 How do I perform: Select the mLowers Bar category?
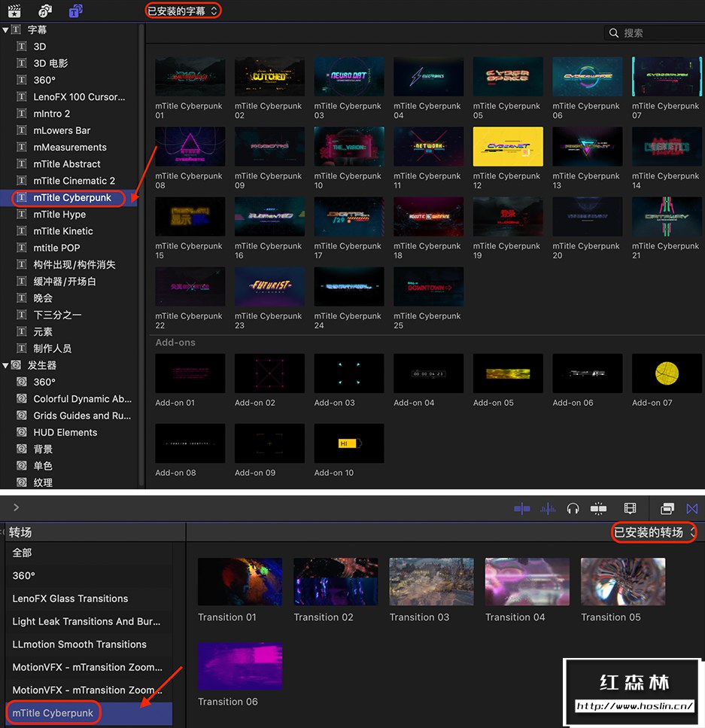tap(62, 130)
